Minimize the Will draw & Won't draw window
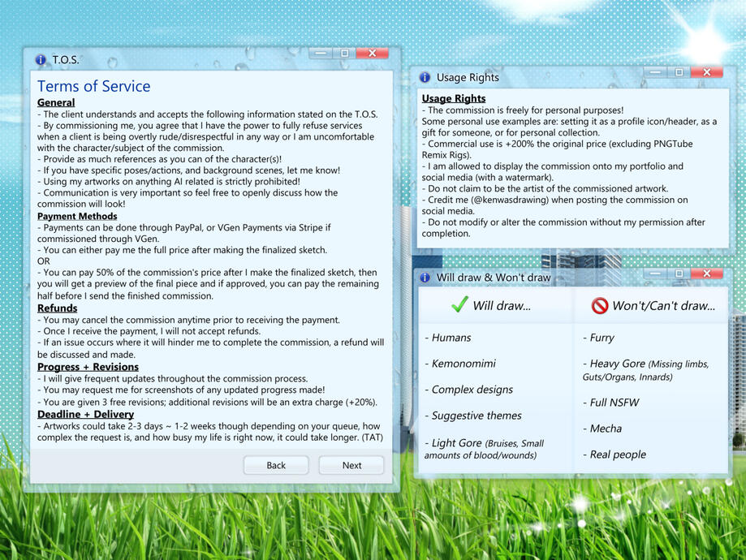 [655, 274]
